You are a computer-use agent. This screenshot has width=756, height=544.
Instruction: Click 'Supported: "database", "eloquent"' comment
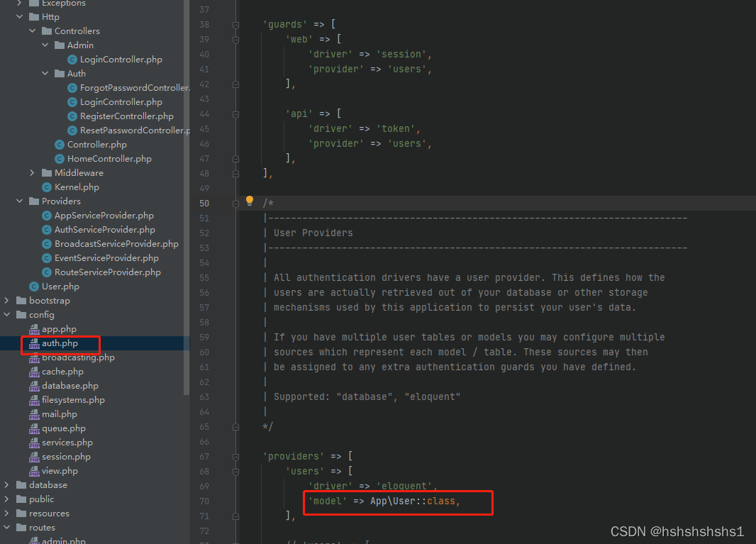point(367,397)
